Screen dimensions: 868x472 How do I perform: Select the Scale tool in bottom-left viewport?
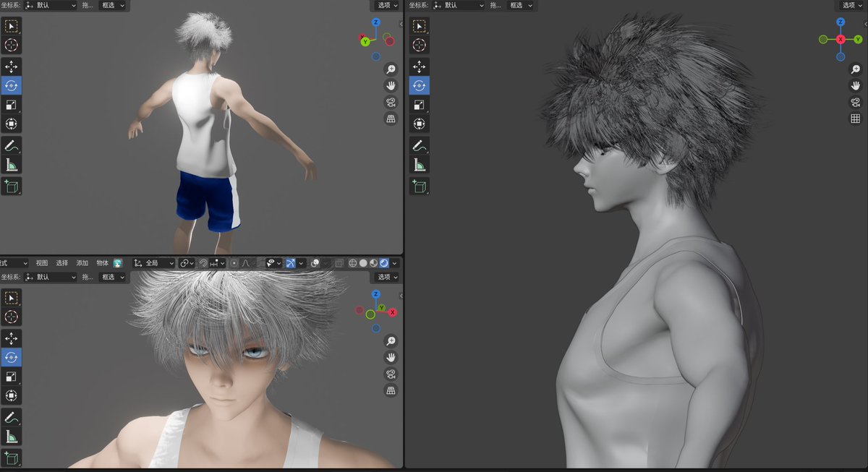(12, 377)
